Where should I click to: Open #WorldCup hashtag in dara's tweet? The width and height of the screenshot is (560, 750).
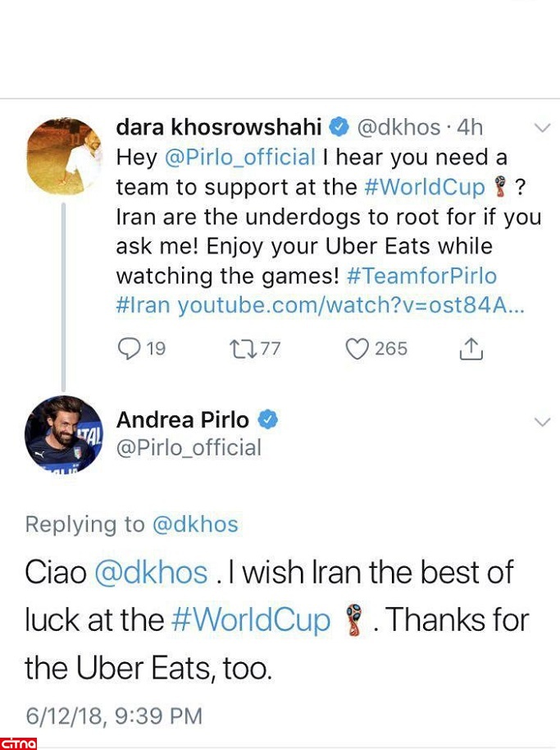coord(425,187)
